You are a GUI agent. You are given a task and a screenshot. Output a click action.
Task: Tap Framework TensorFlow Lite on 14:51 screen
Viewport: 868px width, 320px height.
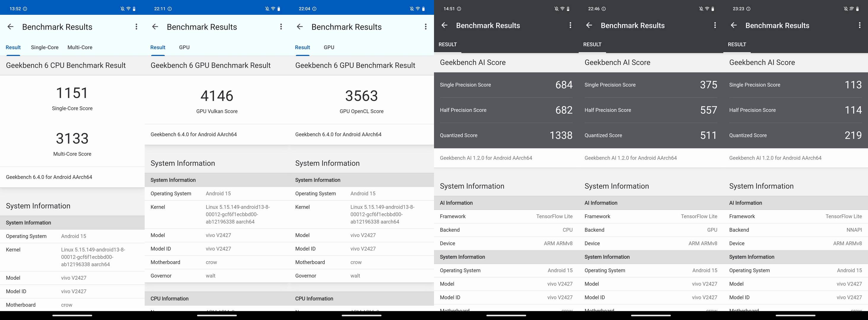[506, 217]
